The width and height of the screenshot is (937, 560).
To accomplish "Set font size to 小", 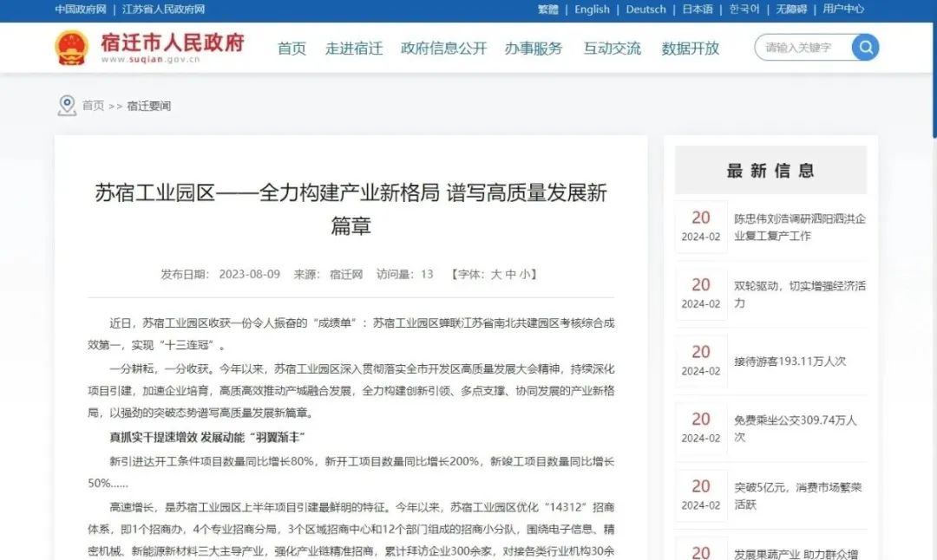I will tap(525, 274).
